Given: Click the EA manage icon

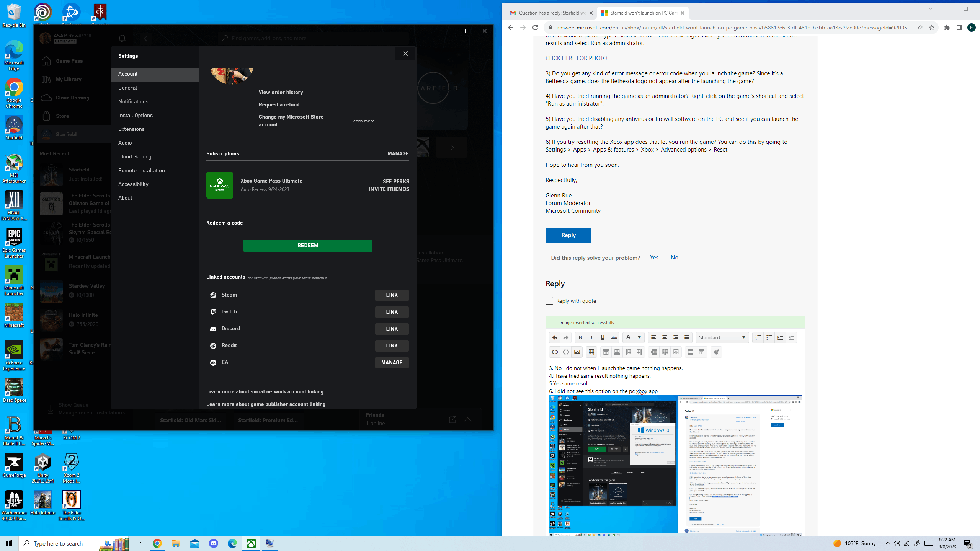Looking at the screenshot, I should pos(392,363).
